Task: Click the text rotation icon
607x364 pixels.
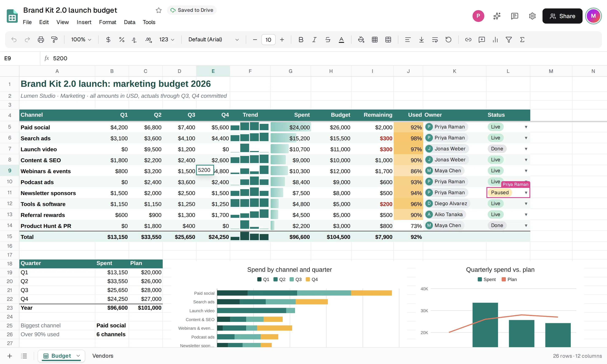Action: coord(449,39)
